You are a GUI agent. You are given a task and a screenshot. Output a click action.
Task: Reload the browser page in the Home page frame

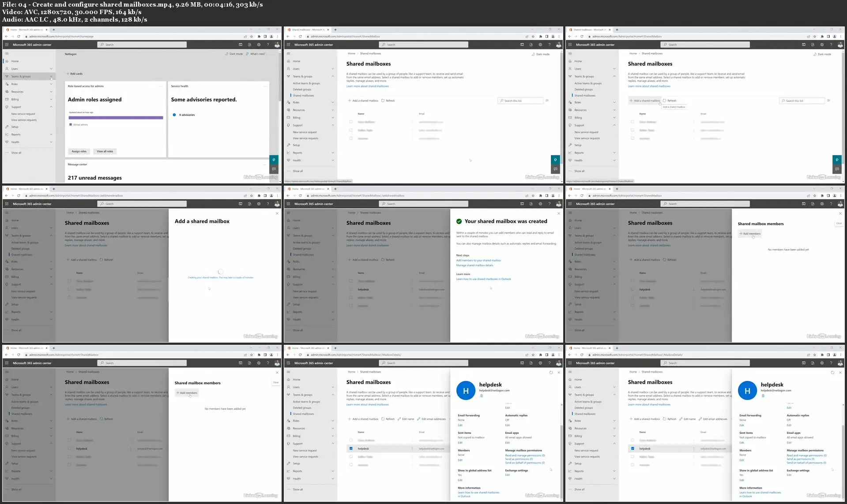tap(19, 37)
